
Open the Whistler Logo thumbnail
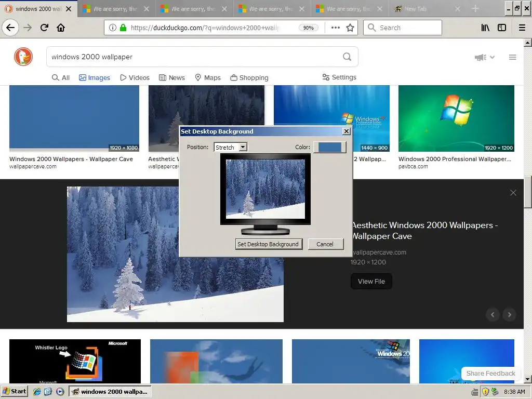point(75,362)
